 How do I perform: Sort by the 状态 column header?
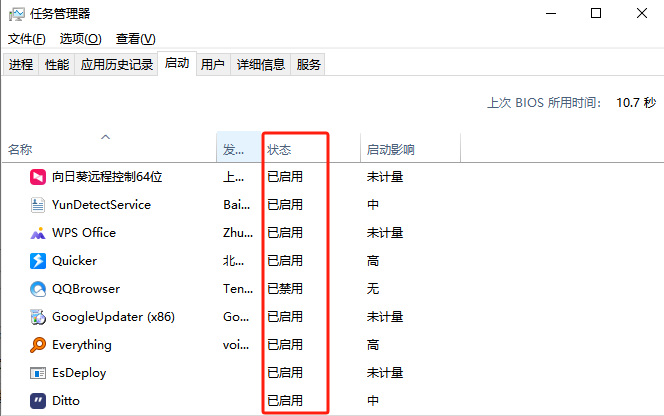[279, 150]
